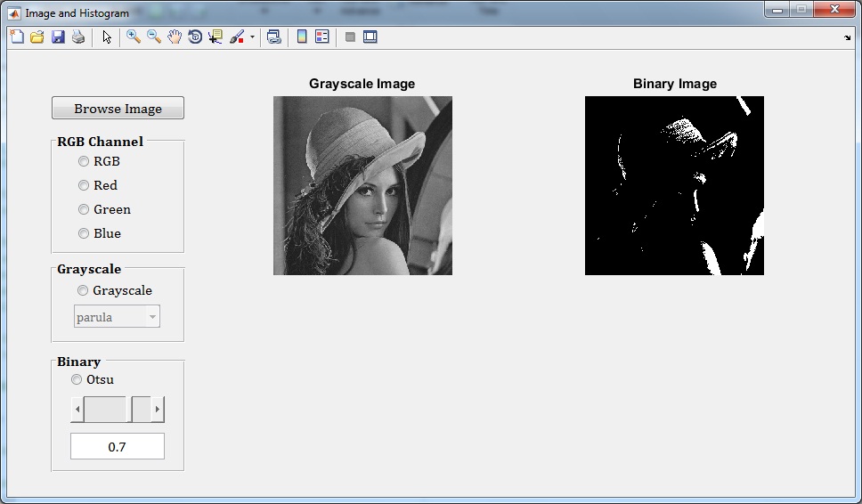The image size is (862, 504).
Task: Save the figure using the floppy disk icon
Action: click(x=58, y=37)
